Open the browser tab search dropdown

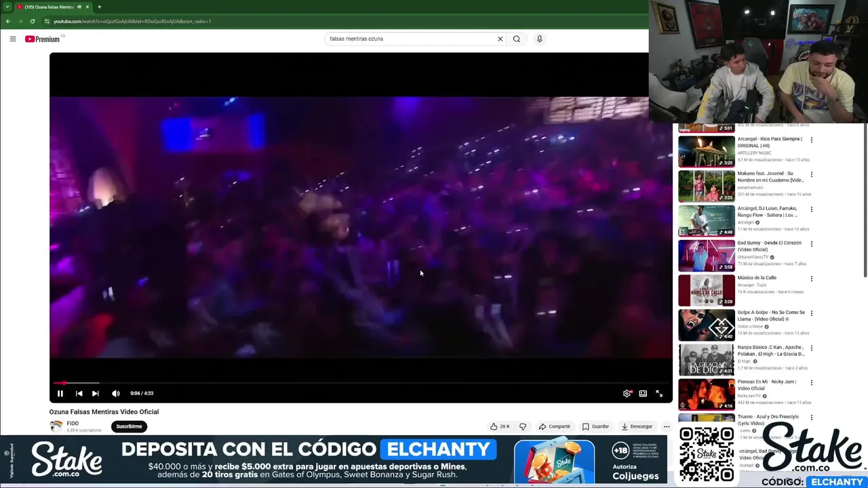(x=7, y=7)
